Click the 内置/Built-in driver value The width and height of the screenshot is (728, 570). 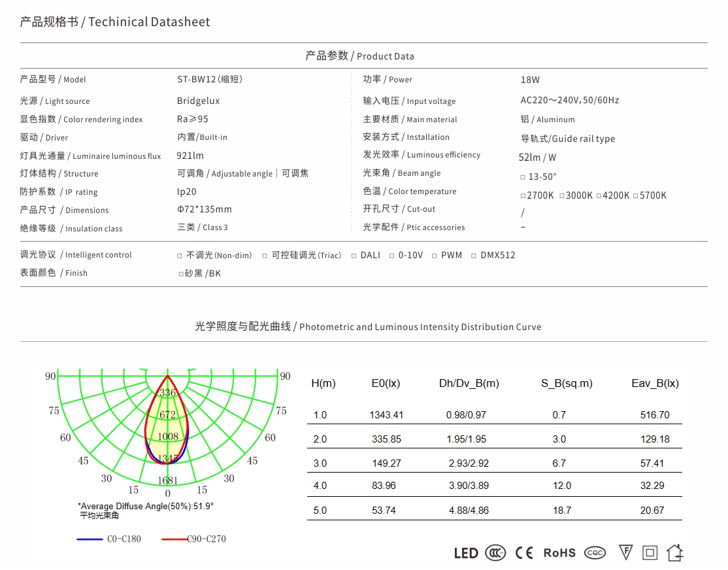[x=202, y=137]
